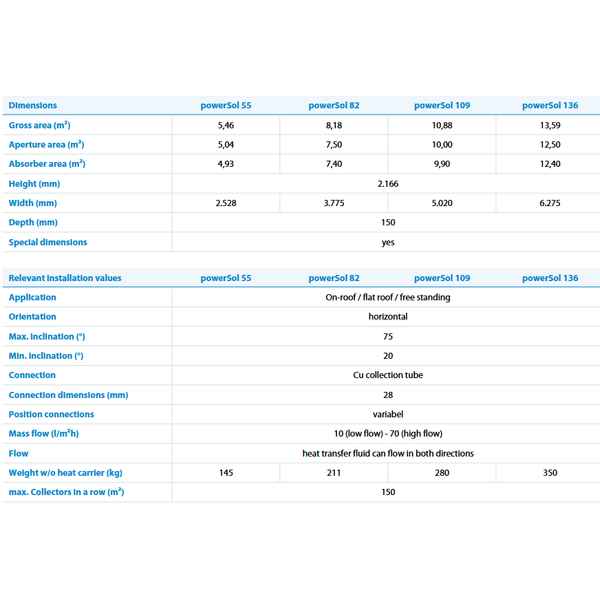Select depth value 150

[x=388, y=223]
